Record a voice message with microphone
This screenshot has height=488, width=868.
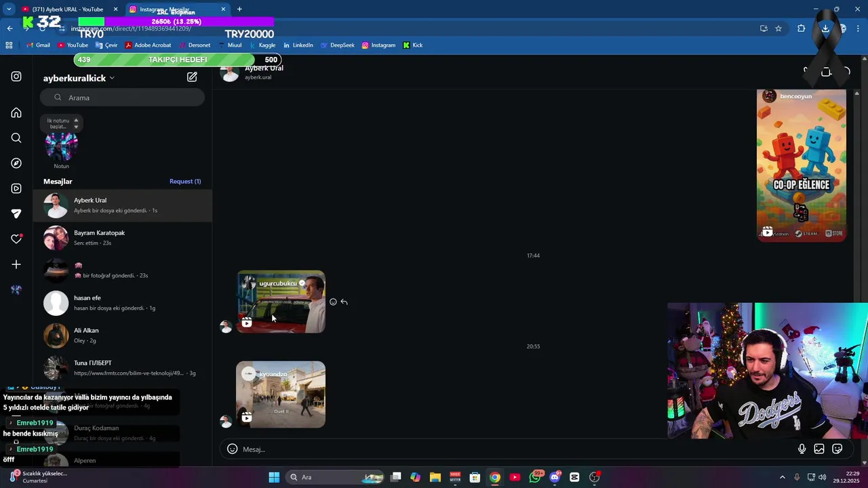coord(802,449)
